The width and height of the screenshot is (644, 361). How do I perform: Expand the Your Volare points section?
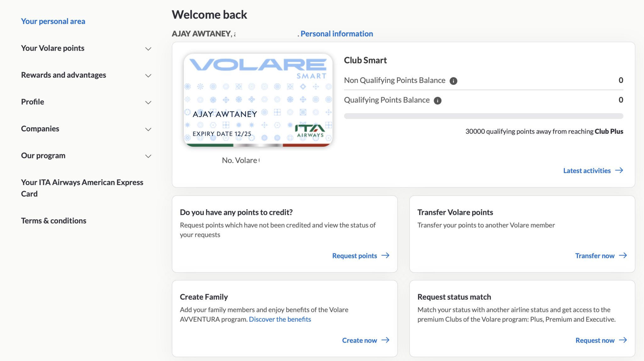coord(148,48)
